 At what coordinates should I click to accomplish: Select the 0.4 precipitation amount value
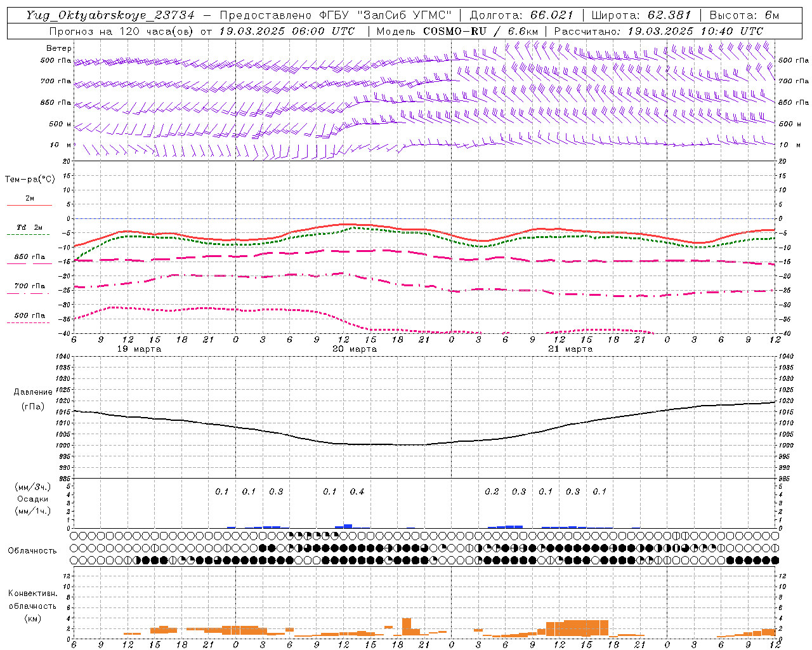click(357, 491)
